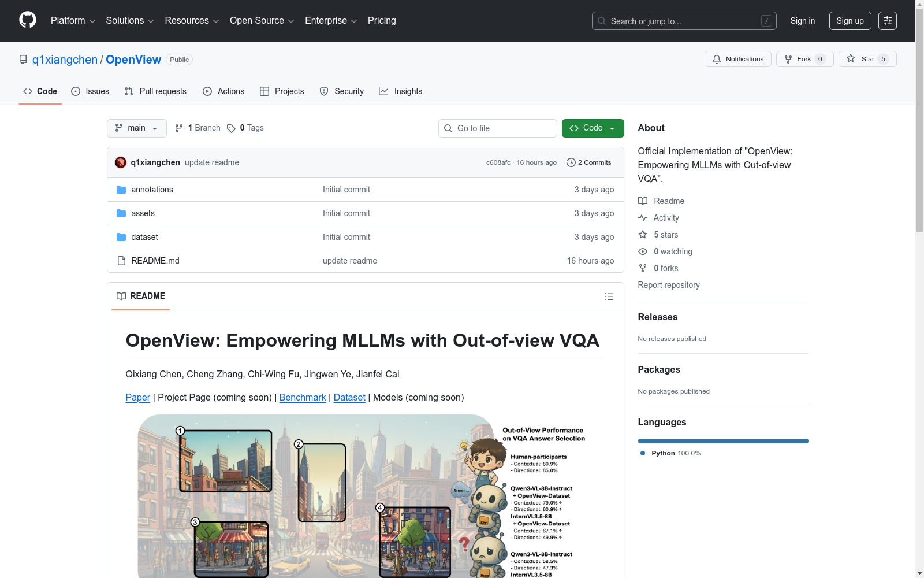Open the Pricing page
The image size is (924, 578).
click(382, 20)
